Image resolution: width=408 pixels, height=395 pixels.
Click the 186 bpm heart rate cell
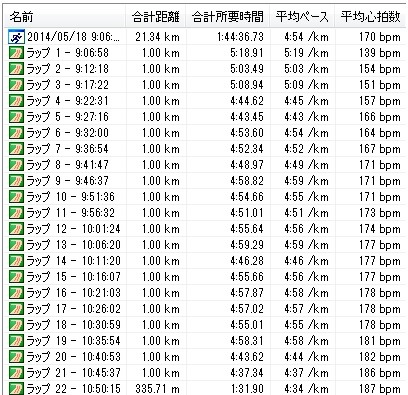pyautogui.click(x=380, y=373)
